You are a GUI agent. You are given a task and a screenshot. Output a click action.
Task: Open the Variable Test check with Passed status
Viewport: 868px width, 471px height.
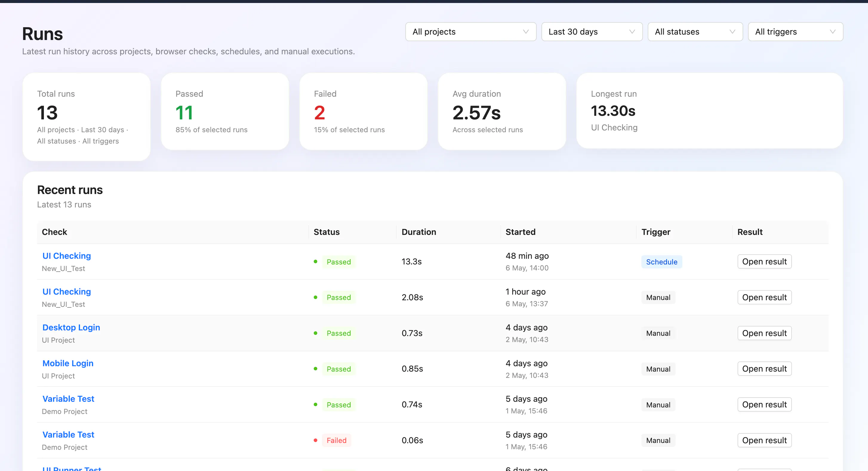click(68, 398)
